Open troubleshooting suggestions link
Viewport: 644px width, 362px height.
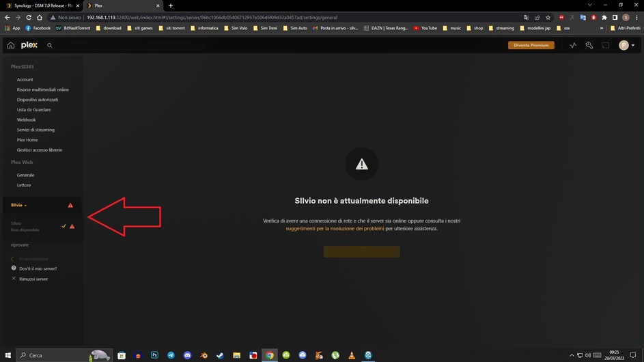point(335,228)
